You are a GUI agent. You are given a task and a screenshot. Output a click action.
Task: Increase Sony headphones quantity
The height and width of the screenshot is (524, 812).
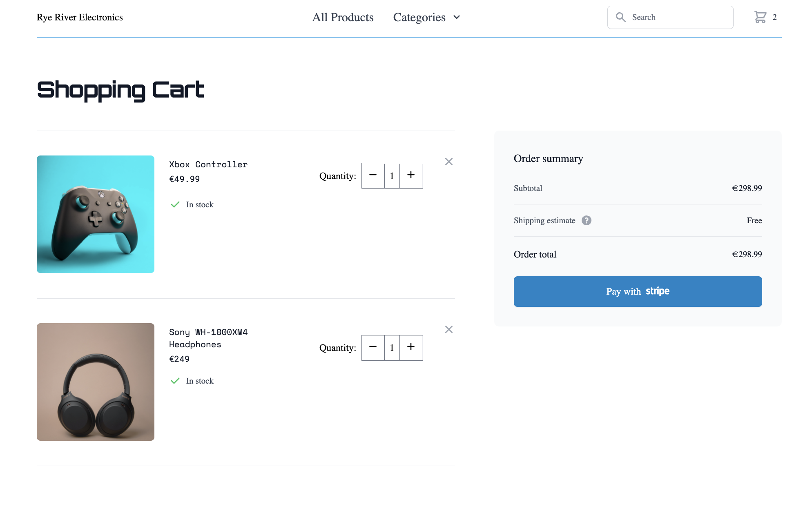coord(411,348)
